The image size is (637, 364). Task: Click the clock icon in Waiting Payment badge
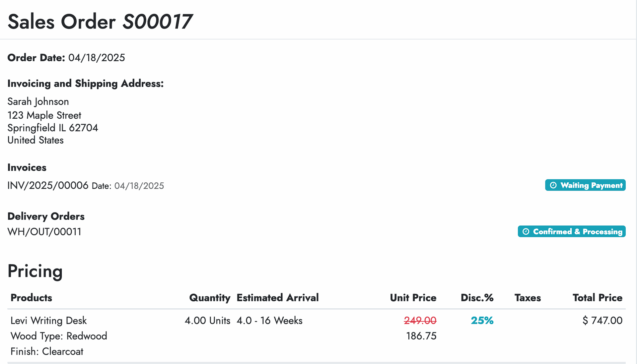(x=553, y=185)
